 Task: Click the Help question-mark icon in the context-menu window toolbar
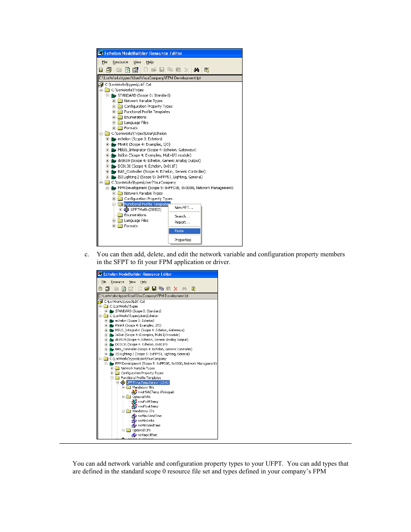[206, 70]
